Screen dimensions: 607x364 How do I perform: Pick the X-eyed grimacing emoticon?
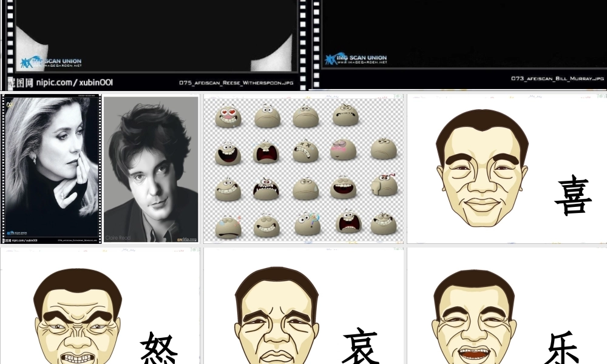305,152
